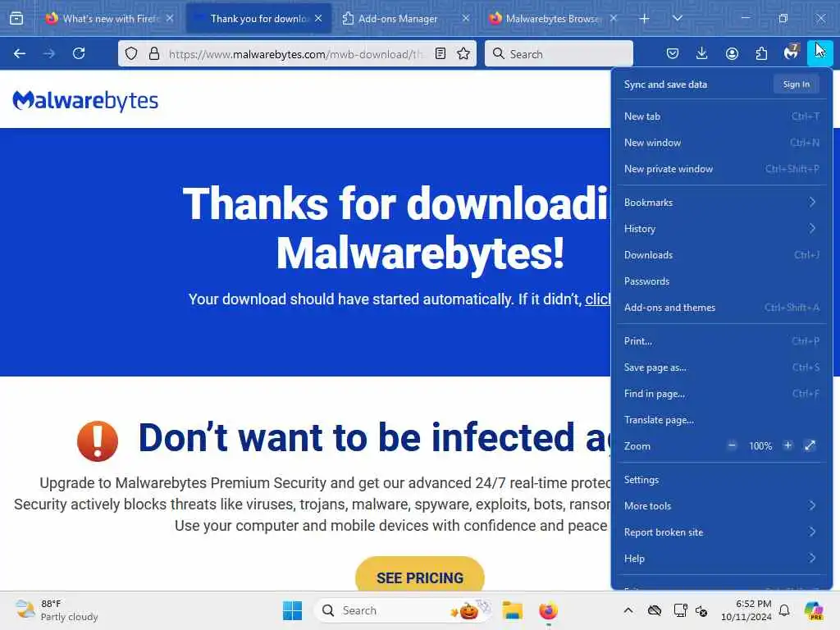The width and height of the screenshot is (840, 630).
Task: Show hidden system tray icons
Action: point(628,610)
